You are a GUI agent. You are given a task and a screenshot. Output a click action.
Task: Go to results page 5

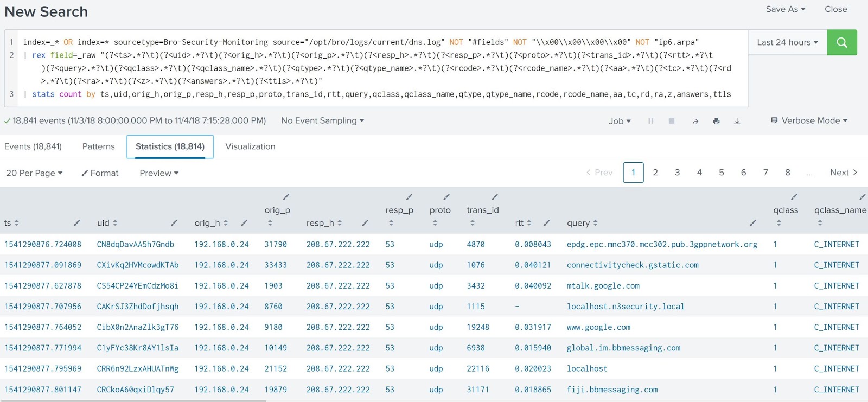(x=722, y=173)
